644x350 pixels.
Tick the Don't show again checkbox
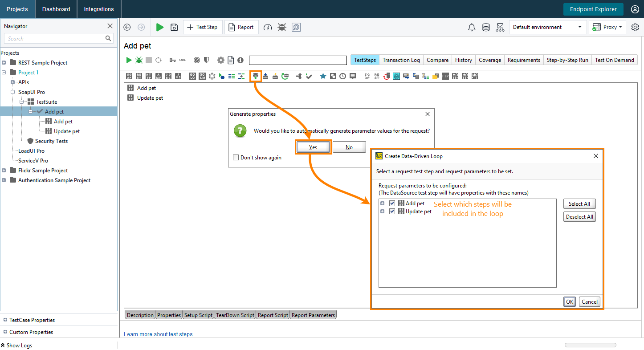pyautogui.click(x=236, y=157)
